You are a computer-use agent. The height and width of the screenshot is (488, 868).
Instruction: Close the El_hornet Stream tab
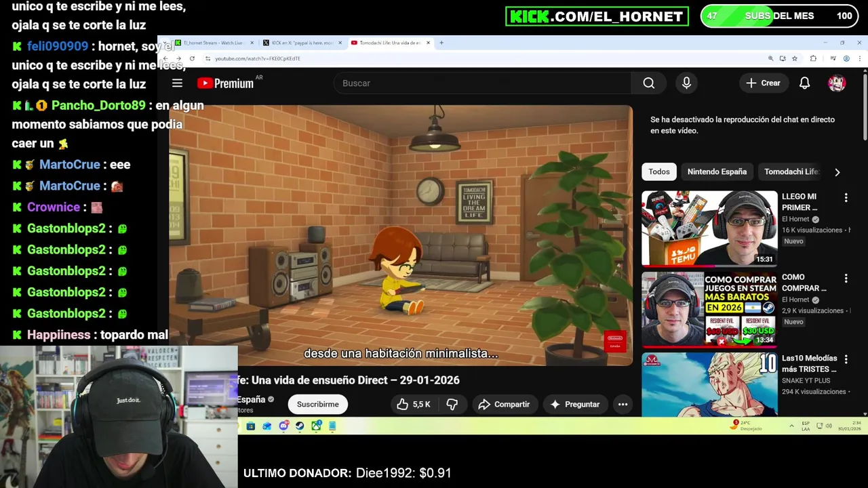(252, 43)
